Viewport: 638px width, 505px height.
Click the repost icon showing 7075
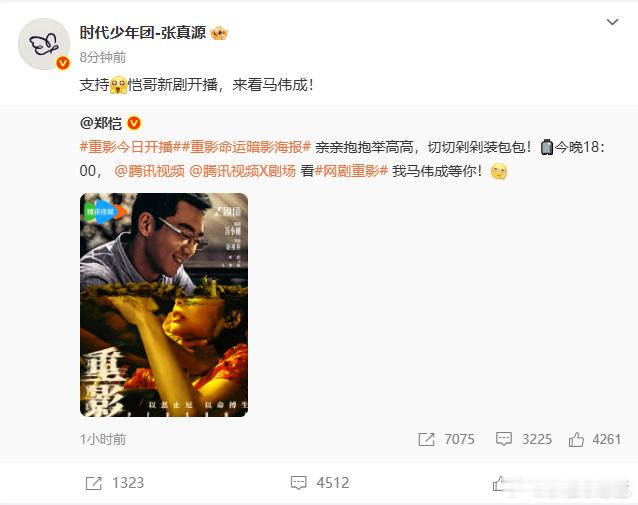click(x=426, y=439)
